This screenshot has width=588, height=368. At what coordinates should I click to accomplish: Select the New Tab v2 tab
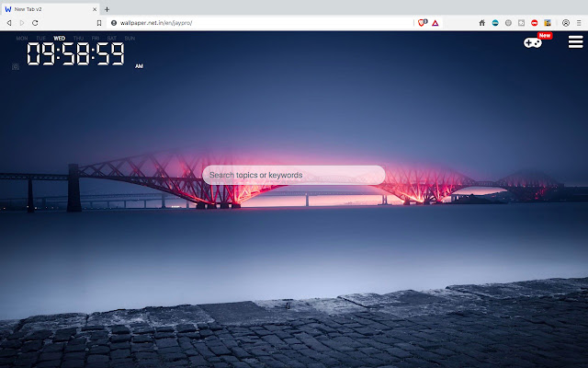point(50,9)
